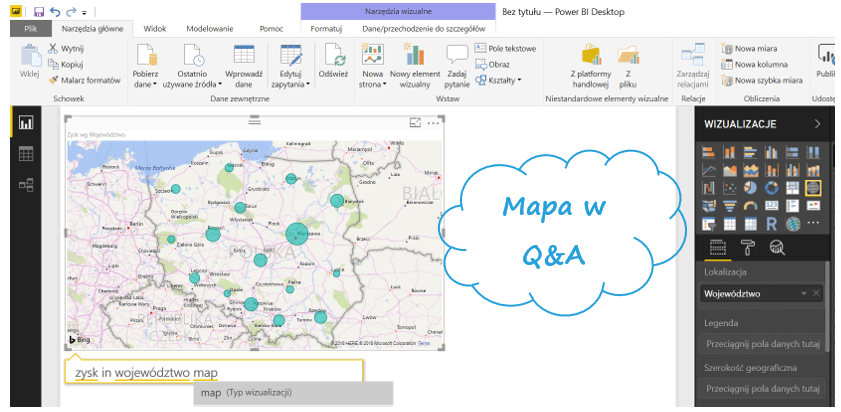841x412 pixels.
Task: Collapse the Wizualizacje pane with the chevron
Action: click(817, 124)
